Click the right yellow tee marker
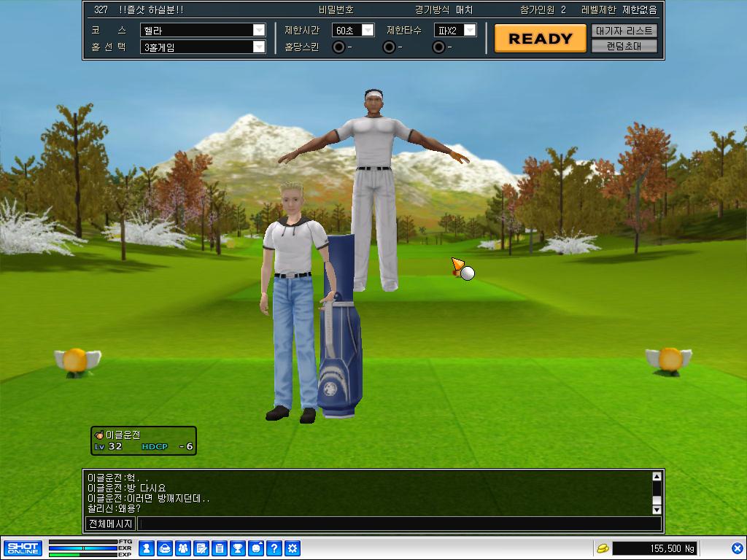 click(669, 361)
